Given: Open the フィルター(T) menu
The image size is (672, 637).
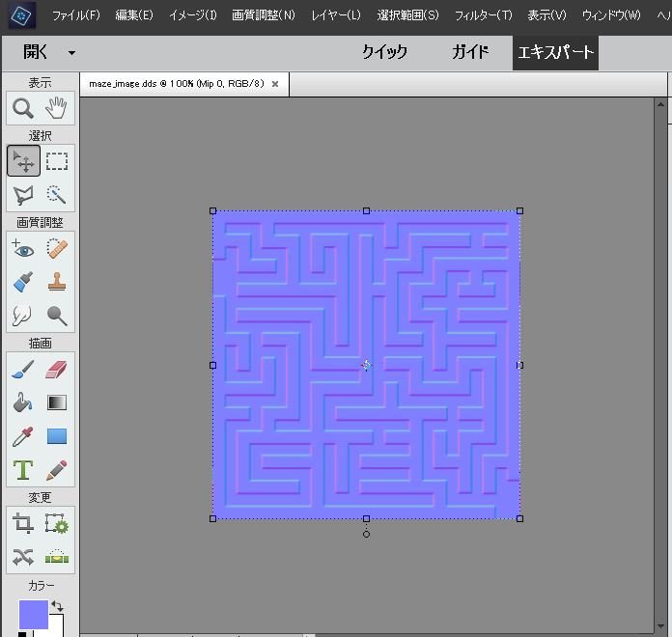Looking at the screenshot, I should coord(483,15).
